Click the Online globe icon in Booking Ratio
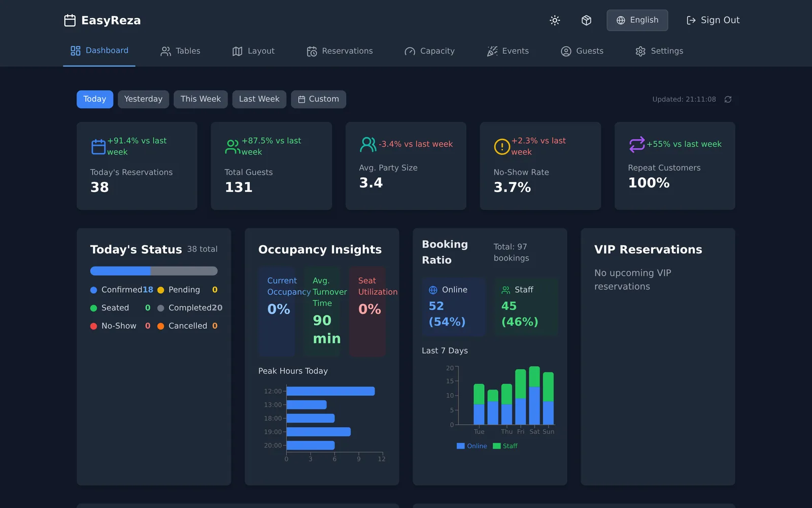 433,290
